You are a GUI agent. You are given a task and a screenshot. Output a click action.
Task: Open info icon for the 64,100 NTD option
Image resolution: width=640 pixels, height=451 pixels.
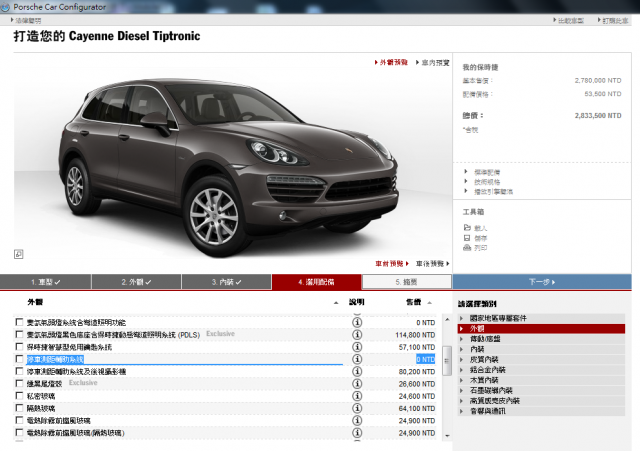(x=357, y=408)
